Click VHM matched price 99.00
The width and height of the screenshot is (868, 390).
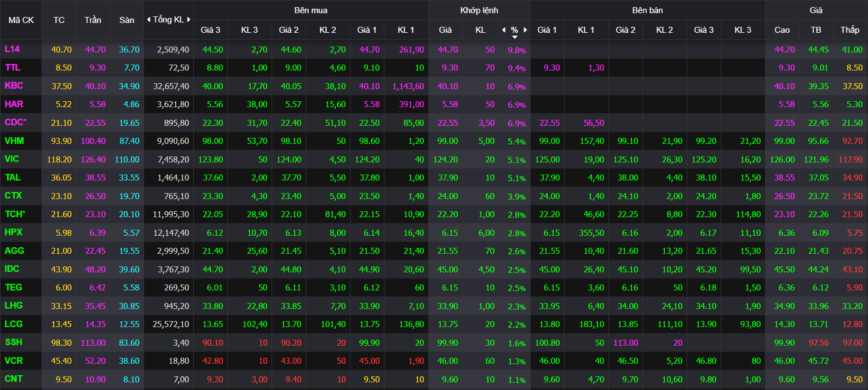tap(447, 141)
